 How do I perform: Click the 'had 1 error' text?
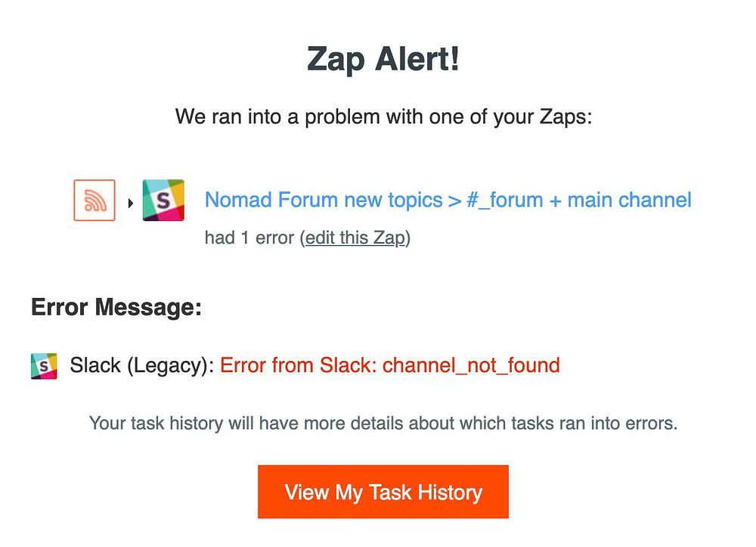(x=249, y=238)
